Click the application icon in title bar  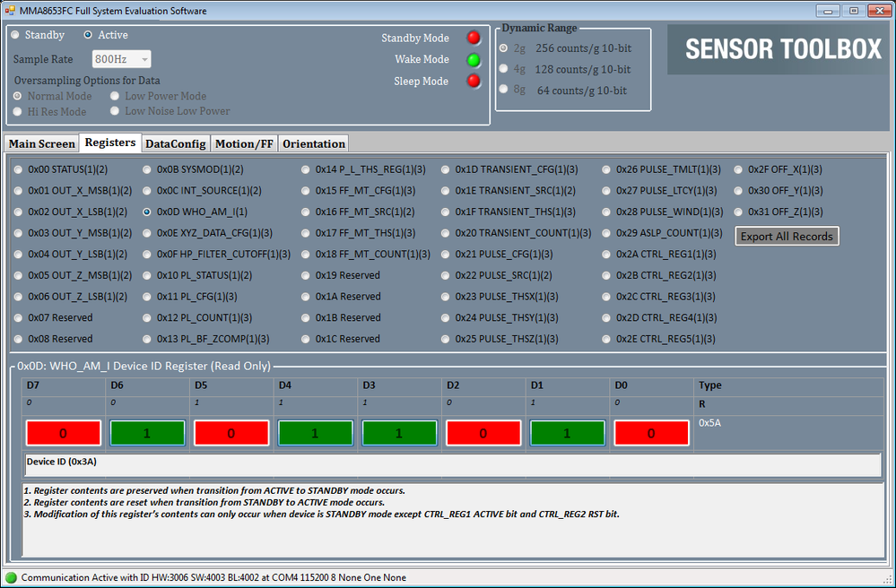(10, 11)
